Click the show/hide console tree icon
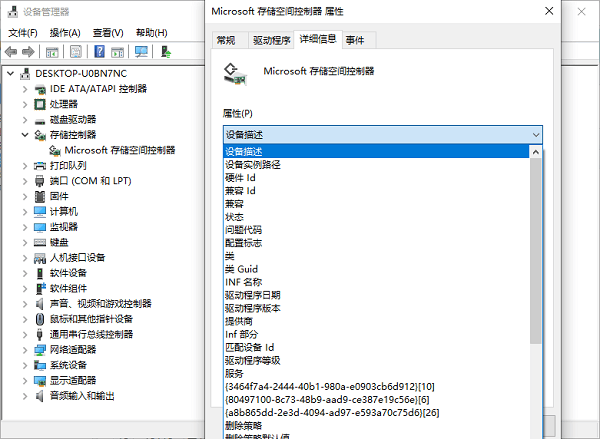Screen dimensions: 600x439 point(52,52)
